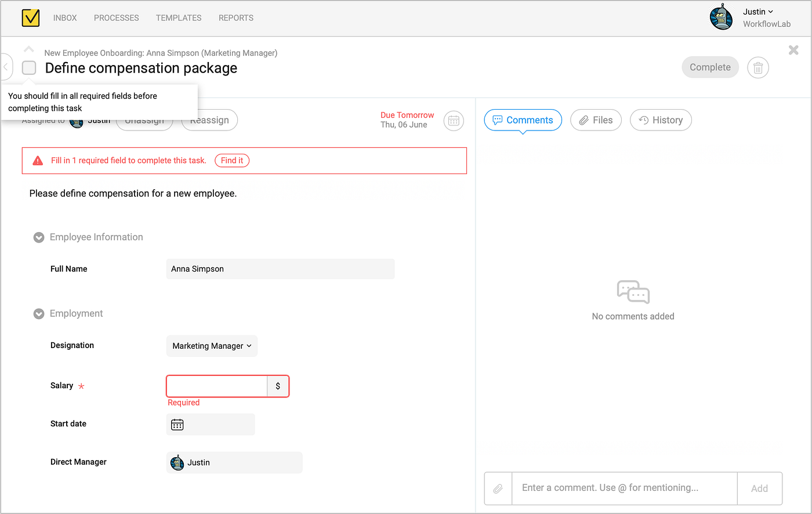Click Justin's avatar in the Direct Manager field
Screen dimensions: 812x514
(177, 462)
